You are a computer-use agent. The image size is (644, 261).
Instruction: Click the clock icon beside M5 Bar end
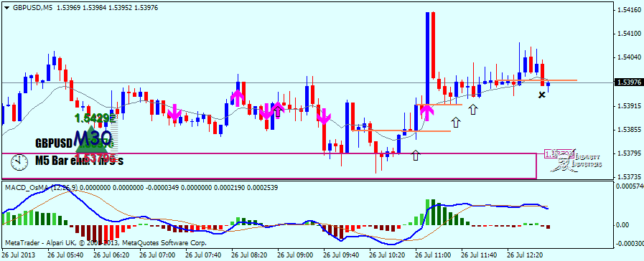coord(19,162)
